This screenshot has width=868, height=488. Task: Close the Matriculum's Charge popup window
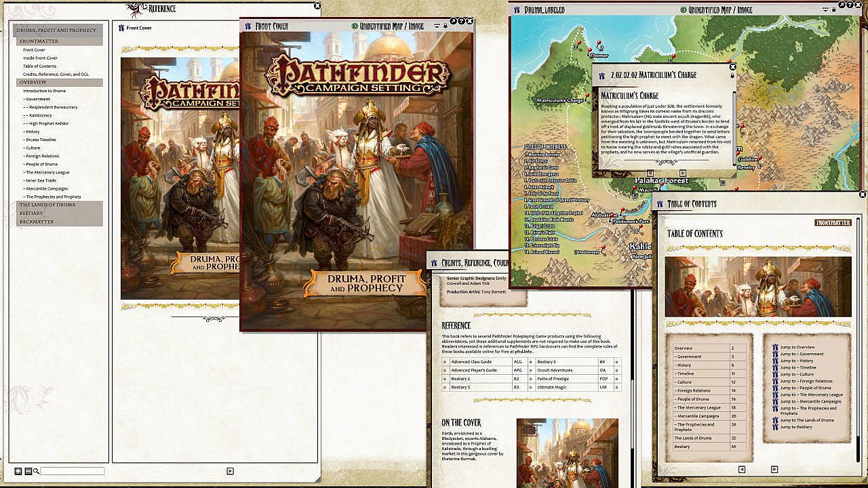[732, 67]
